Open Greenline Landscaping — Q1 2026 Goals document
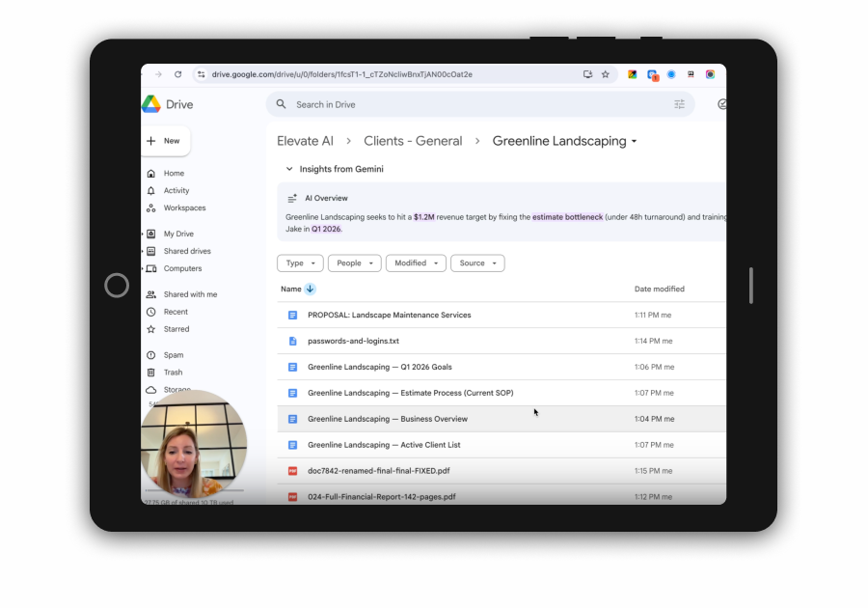Viewport: 868px width, 608px height. click(379, 367)
